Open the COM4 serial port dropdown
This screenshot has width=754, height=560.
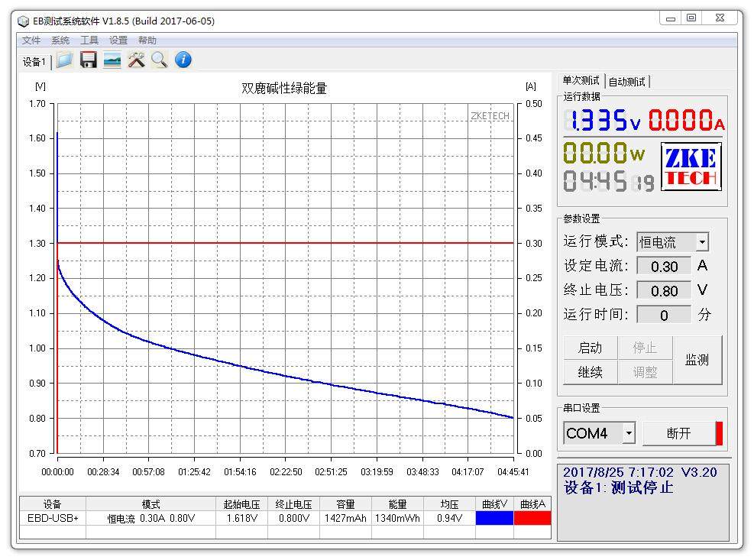click(x=629, y=433)
